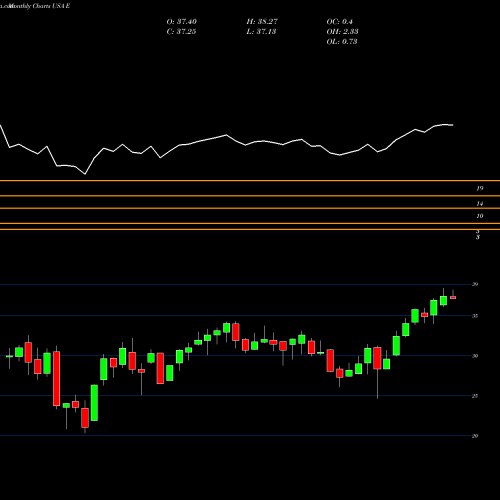Click the tallest red candle body

57,379
